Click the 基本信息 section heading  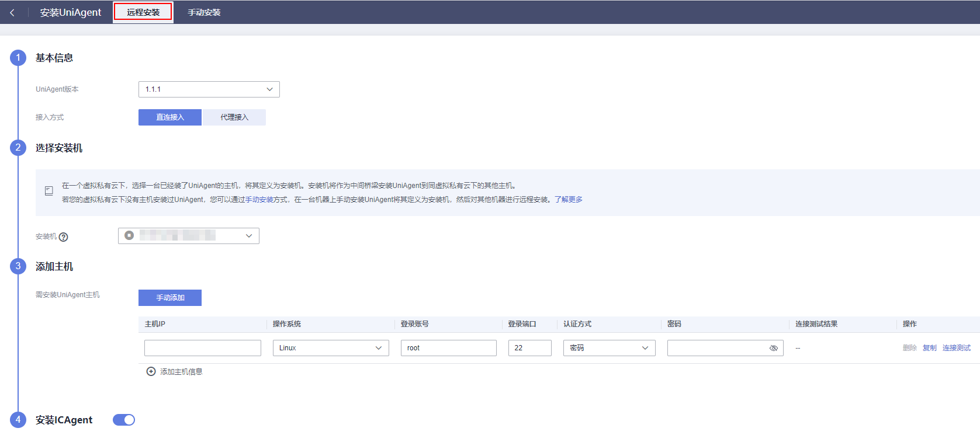click(54, 58)
